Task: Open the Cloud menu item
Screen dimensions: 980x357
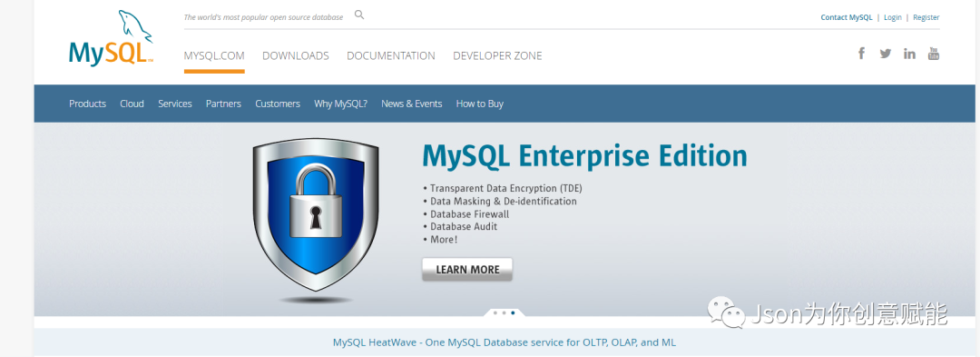Action: (132, 104)
